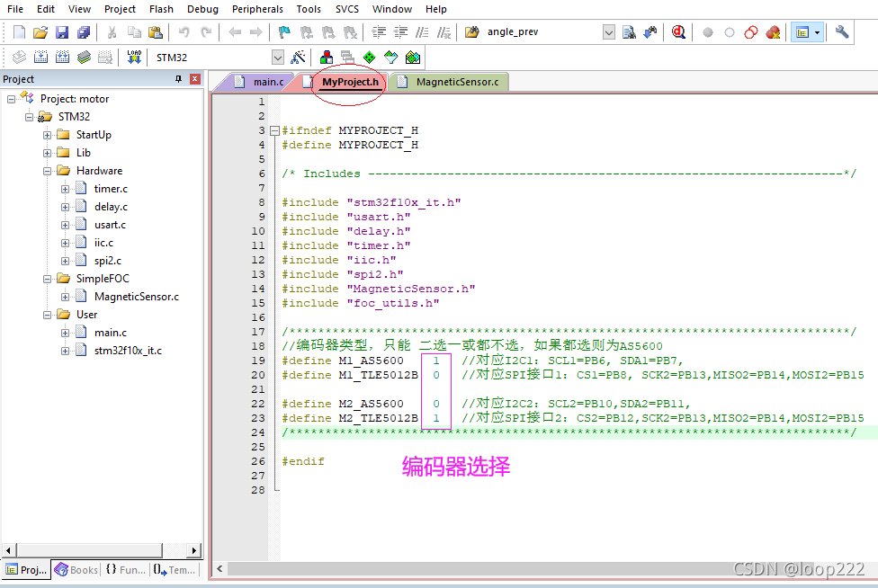This screenshot has width=878, height=588.
Task: Open a file with folder icon
Action: [x=40, y=31]
